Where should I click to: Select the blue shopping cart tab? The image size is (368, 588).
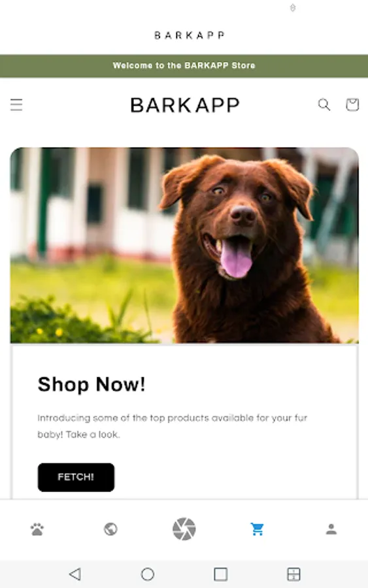[258, 529]
